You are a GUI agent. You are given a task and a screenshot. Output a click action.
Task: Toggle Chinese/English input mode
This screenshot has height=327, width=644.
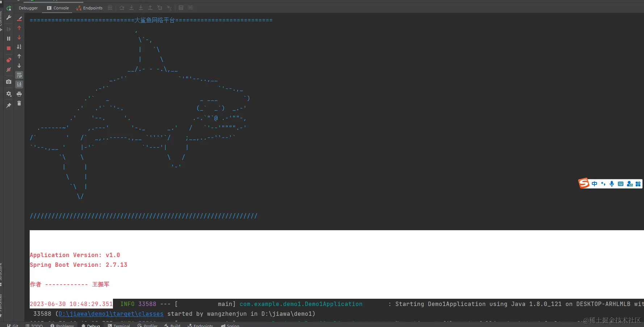click(x=594, y=184)
